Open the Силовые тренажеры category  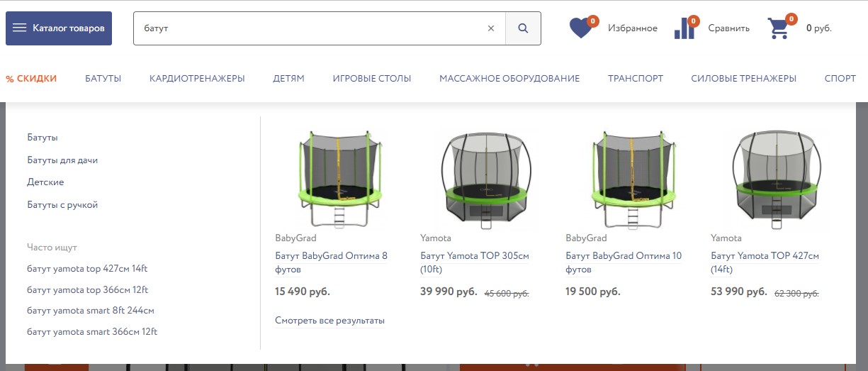point(743,79)
